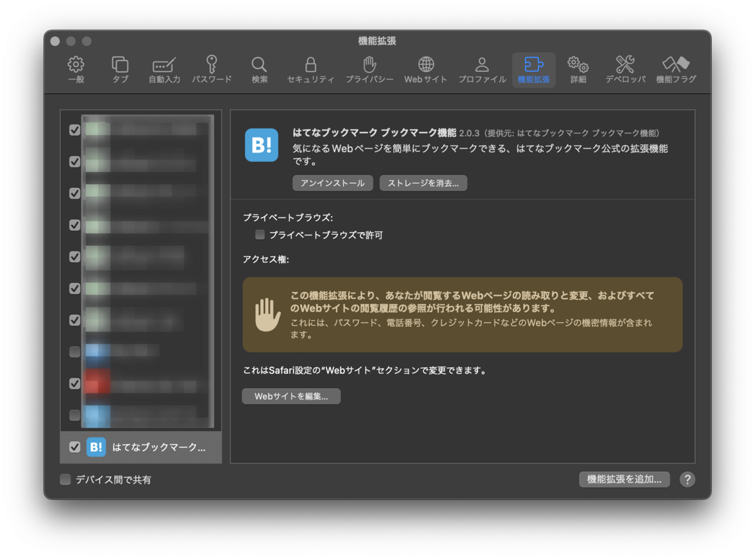Open the プライバシー hand icon tab

coord(369,70)
